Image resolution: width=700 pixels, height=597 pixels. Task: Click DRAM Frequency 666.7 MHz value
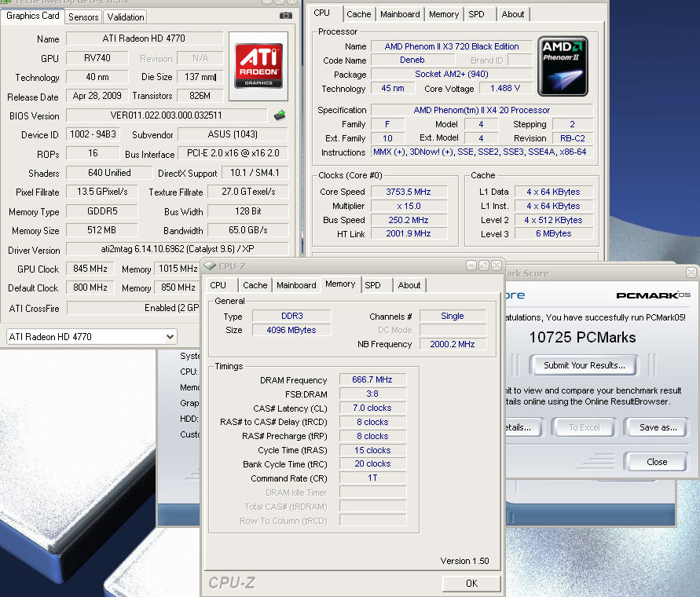[372, 379]
